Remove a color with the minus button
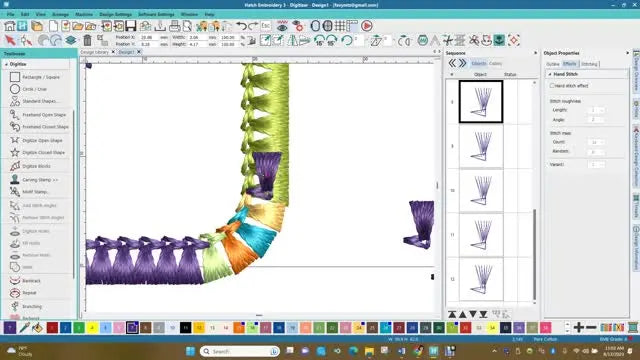Screen dimensions: 640x360 click(x=591, y=327)
